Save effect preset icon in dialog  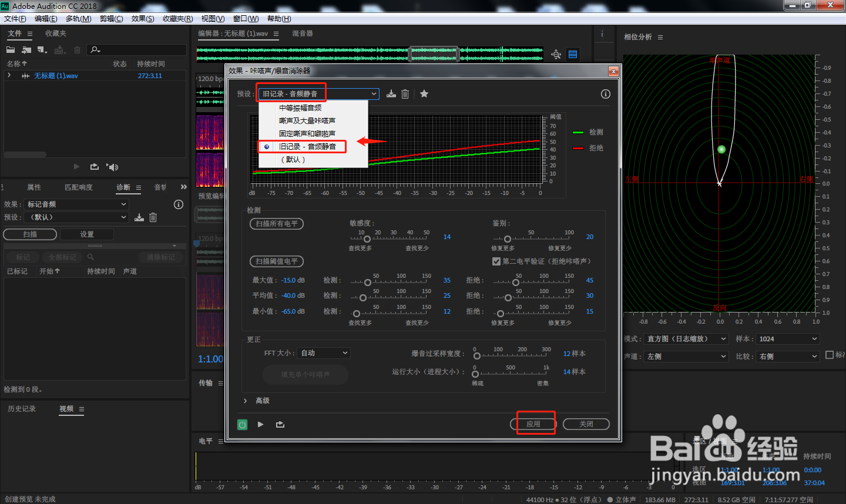click(391, 94)
